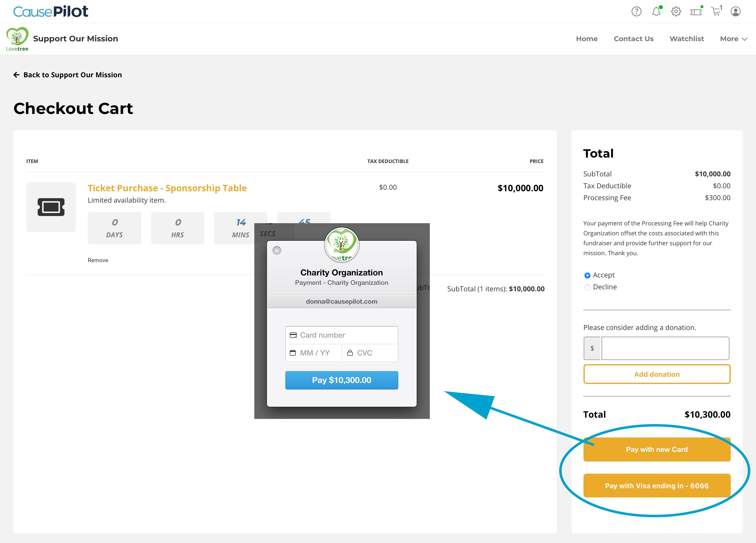Open the Watchlist menu item

click(x=687, y=39)
